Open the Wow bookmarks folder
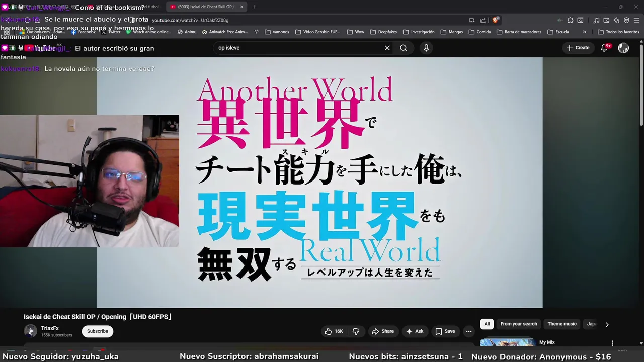 [x=355, y=32]
